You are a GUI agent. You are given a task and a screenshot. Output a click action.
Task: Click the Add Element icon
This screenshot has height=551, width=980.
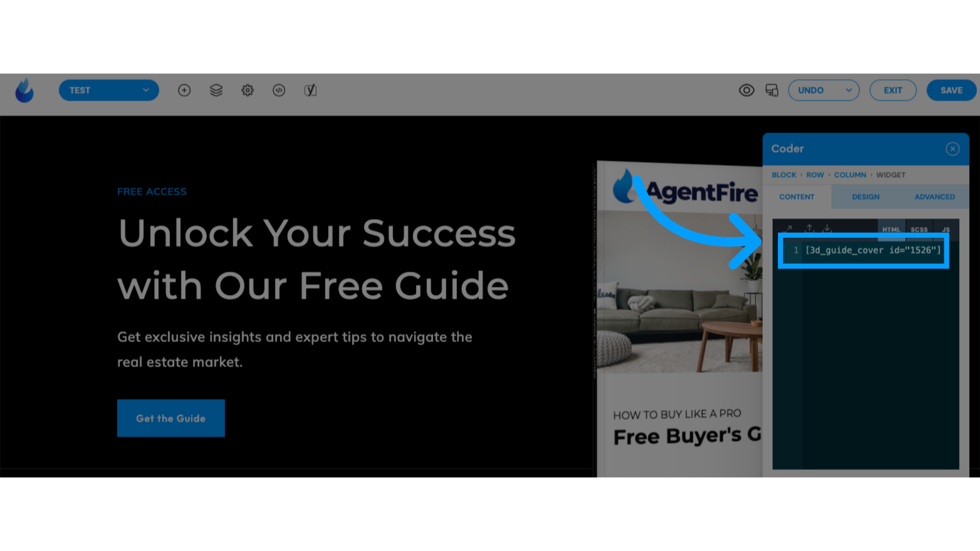184,90
